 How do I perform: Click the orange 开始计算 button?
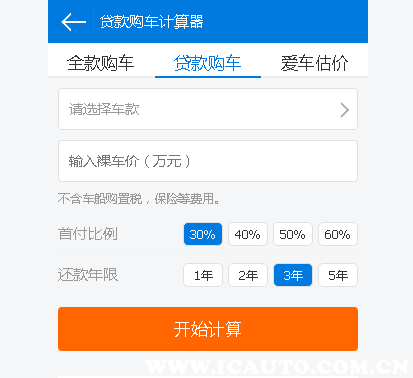point(208,329)
